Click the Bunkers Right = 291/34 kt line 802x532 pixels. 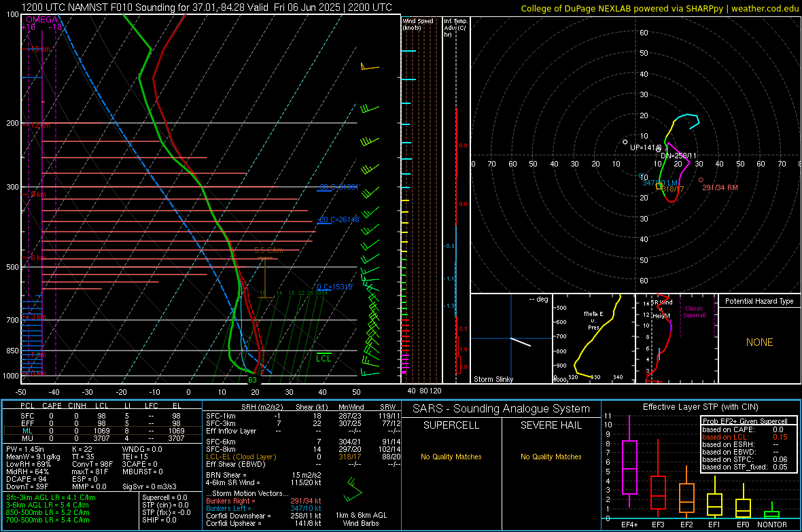[x=264, y=501]
